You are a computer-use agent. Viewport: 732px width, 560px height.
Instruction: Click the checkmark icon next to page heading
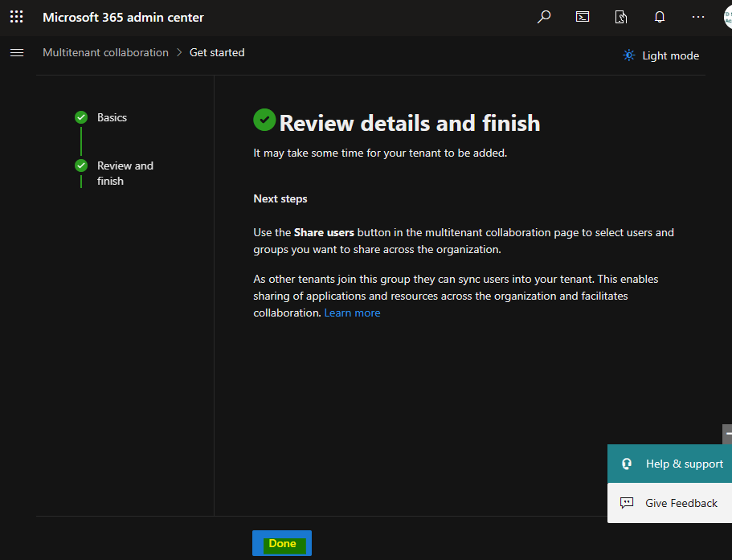[x=264, y=120]
